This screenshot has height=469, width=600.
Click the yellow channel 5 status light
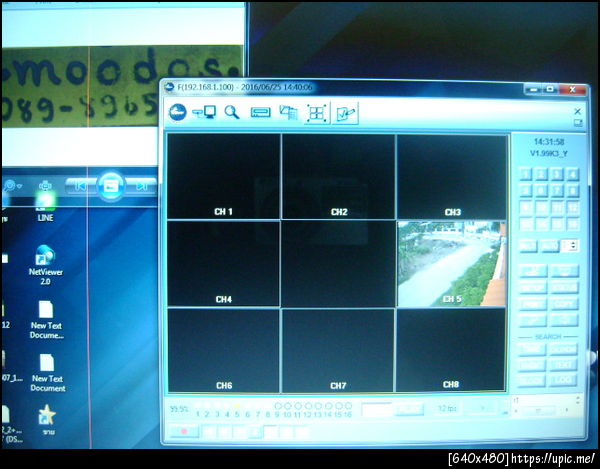pos(237,406)
